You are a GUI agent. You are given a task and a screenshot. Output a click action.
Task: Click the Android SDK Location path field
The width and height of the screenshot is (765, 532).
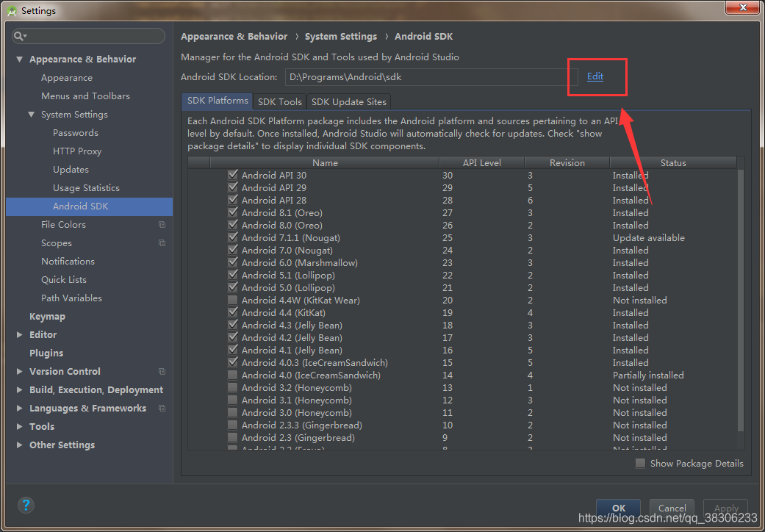tap(431, 77)
